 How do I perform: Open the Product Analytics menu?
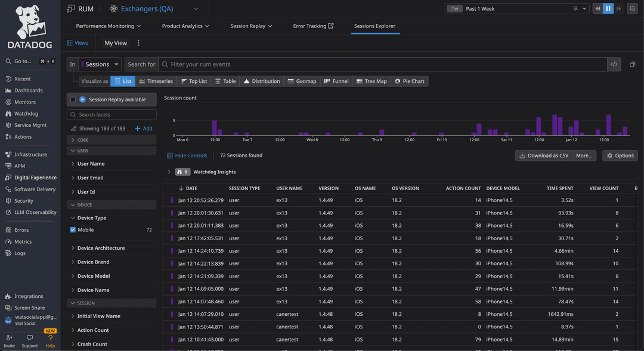tap(185, 26)
